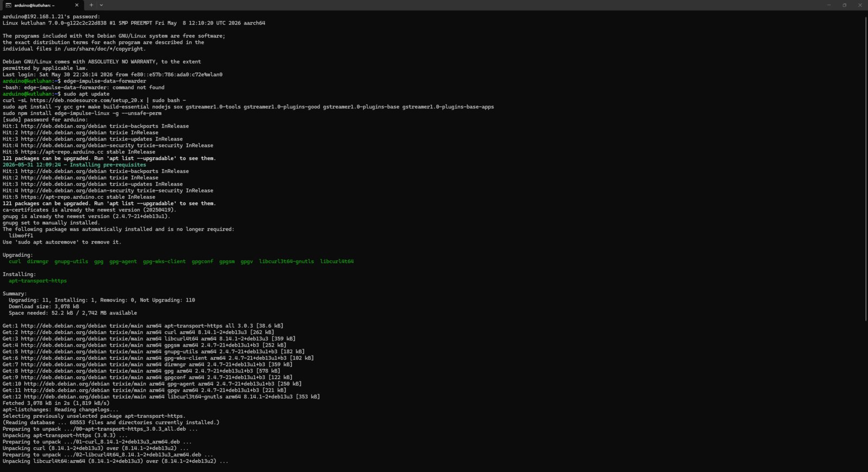This screenshot has width=868, height=472.
Task: Click the "Get:10" gpg-agent download line
Action: (152, 384)
